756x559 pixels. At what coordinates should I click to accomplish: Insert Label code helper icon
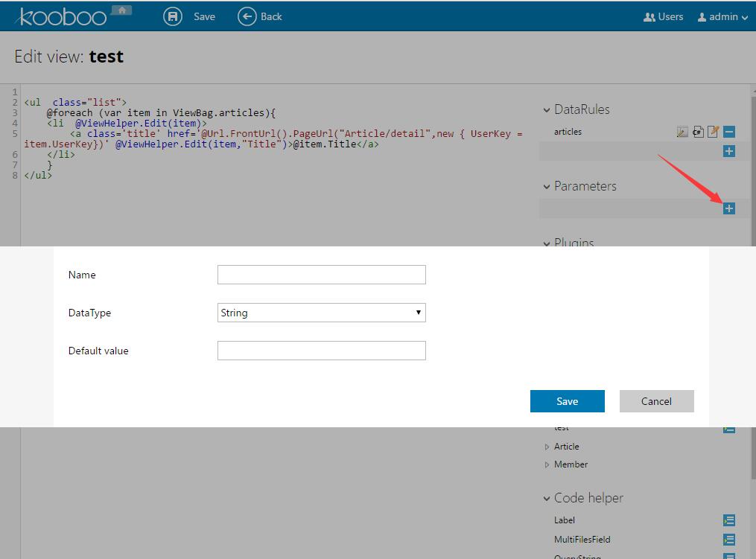point(729,520)
